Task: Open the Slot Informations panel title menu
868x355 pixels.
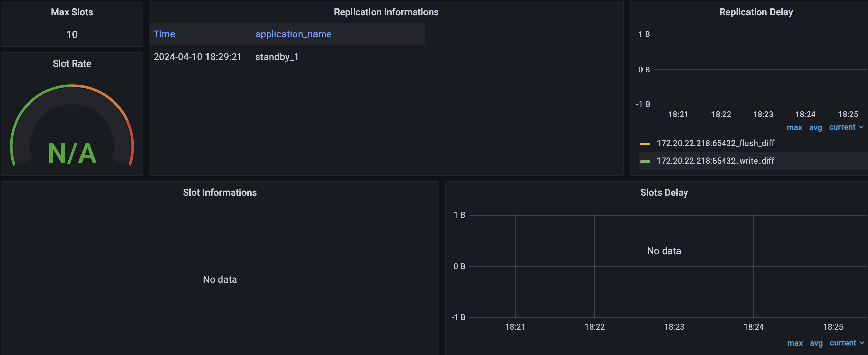Action: pyautogui.click(x=220, y=193)
